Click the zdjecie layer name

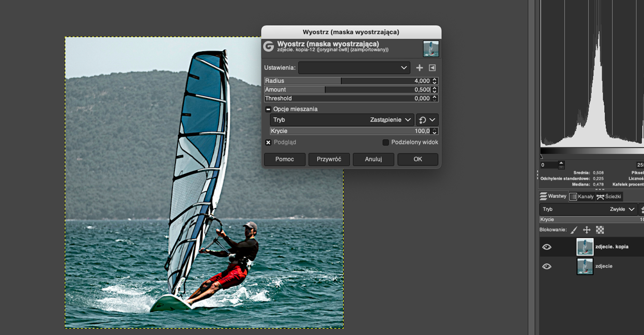click(604, 266)
